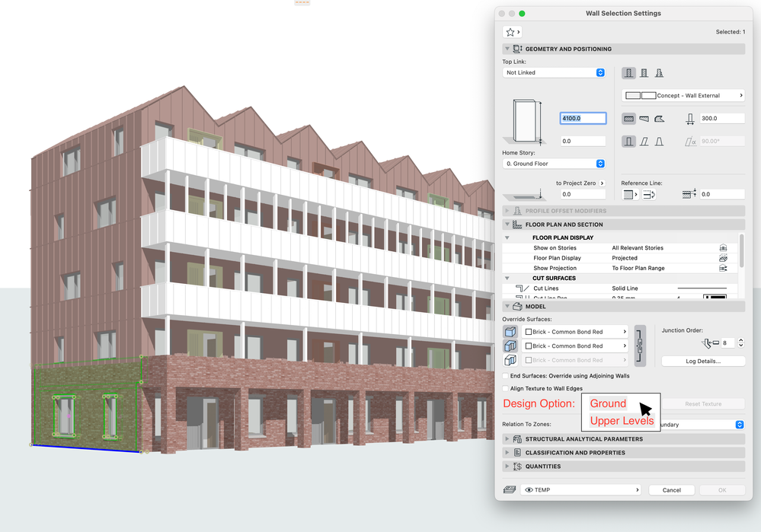Image resolution: width=761 pixels, height=532 pixels.
Task: Choose the Trapezoid wall geometry icon
Action: coord(644,119)
